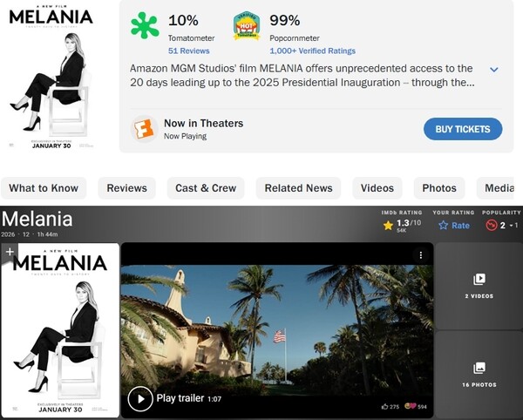Click the Fandango ticket icon
Viewport: 523px width, 420px height.
coord(143,129)
